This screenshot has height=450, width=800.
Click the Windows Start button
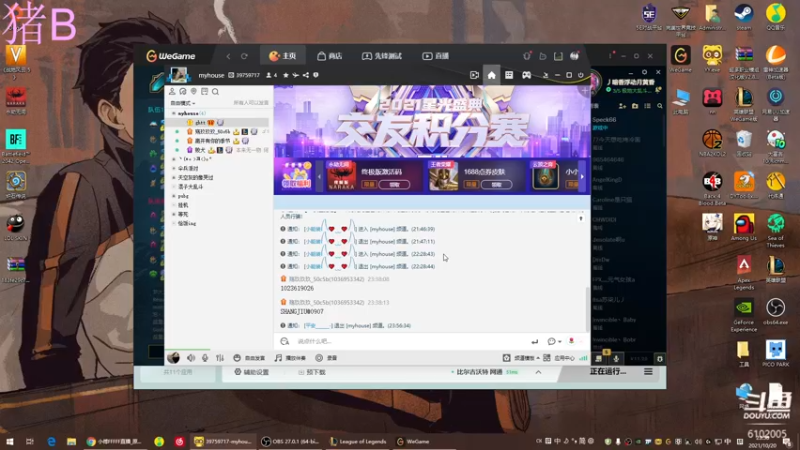pyautogui.click(x=9, y=441)
